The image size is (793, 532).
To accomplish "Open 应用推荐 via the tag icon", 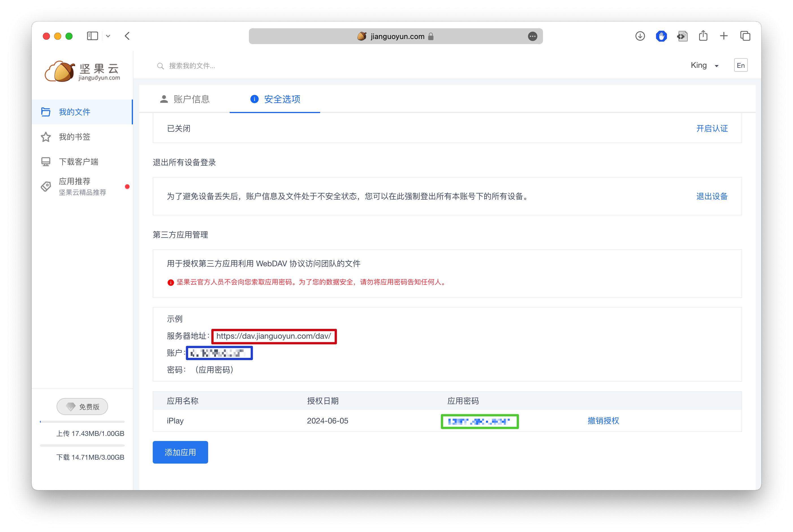I will click(x=46, y=186).
